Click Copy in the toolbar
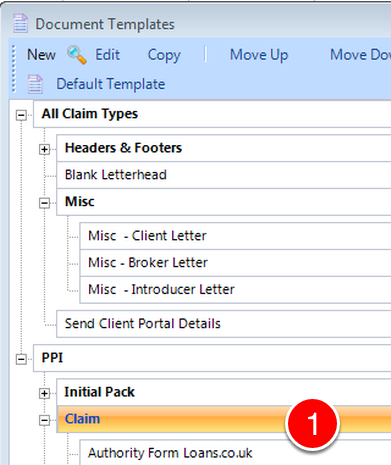This screenshot has width=391, height=465. pos(164,55)
